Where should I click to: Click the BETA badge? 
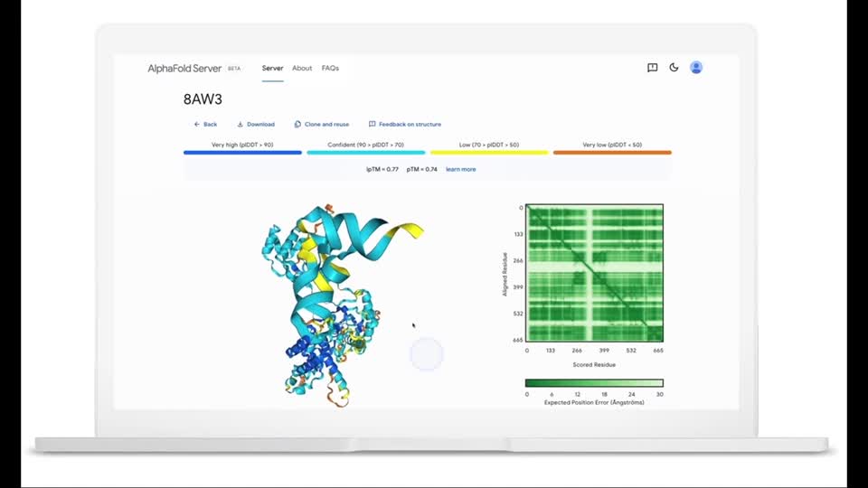coord(234,69)
